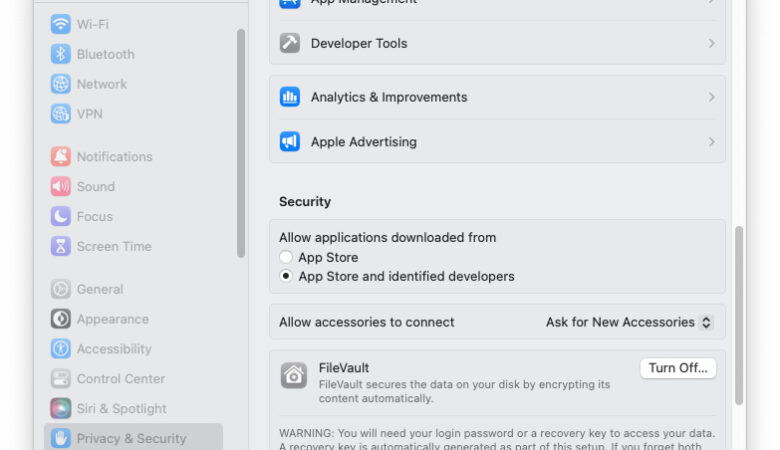Click the Wi-Fi icon in sidebar
This screenshot has height=450, width=780.
[60, 24]
